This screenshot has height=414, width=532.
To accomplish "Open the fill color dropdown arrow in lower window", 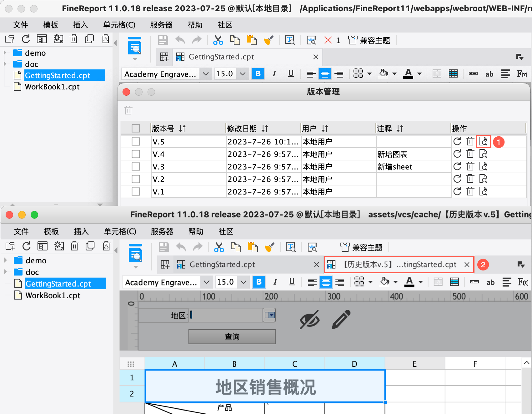I will tap(395, 282).
